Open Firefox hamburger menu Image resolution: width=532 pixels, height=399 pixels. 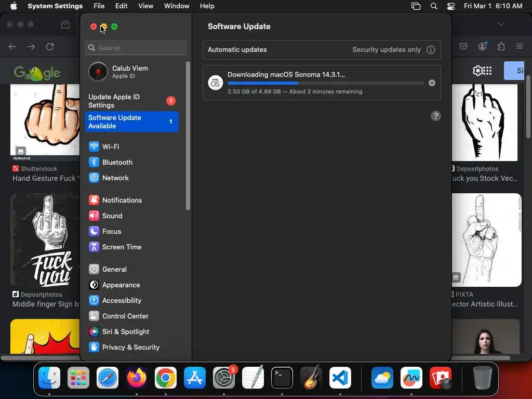tap(520, 46)
